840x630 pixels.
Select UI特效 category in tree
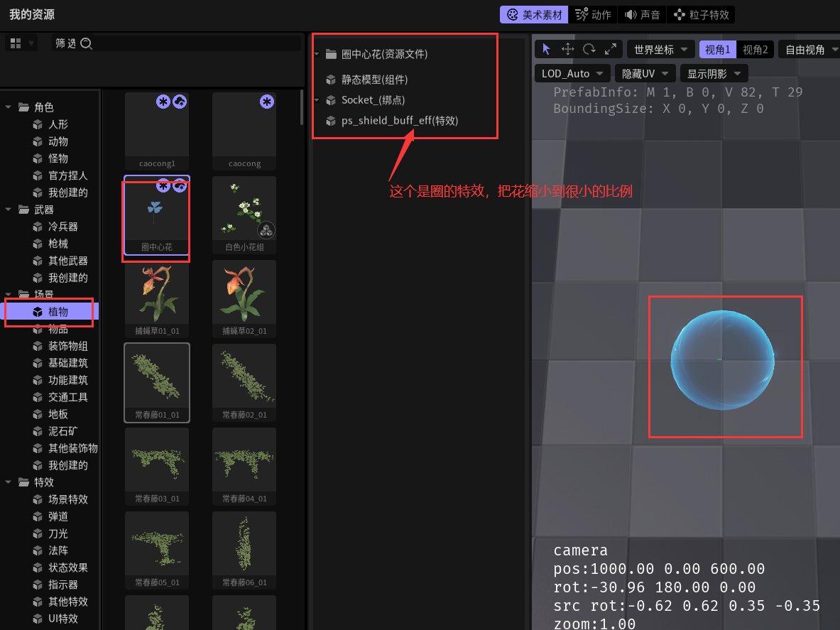(x=62, y=619)
